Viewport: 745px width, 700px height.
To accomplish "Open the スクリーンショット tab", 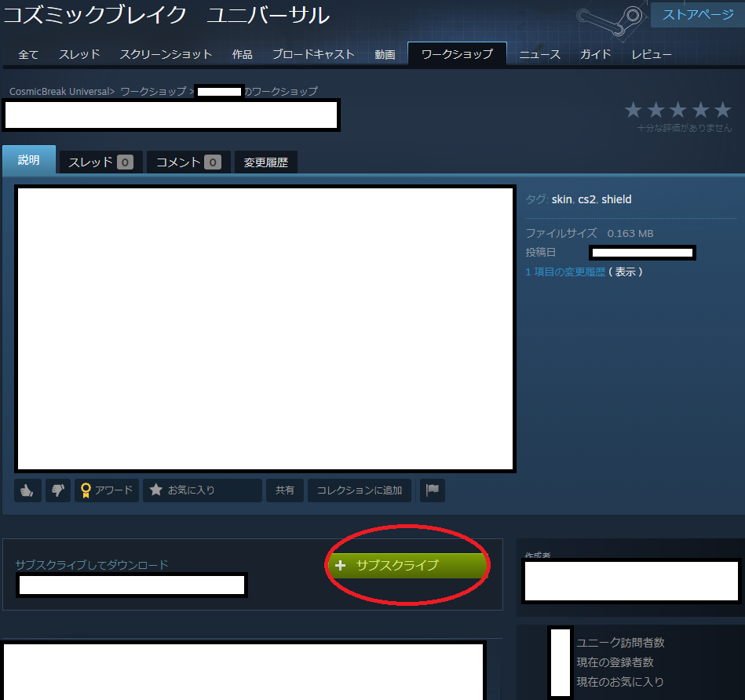I will (x=166, y=55).
